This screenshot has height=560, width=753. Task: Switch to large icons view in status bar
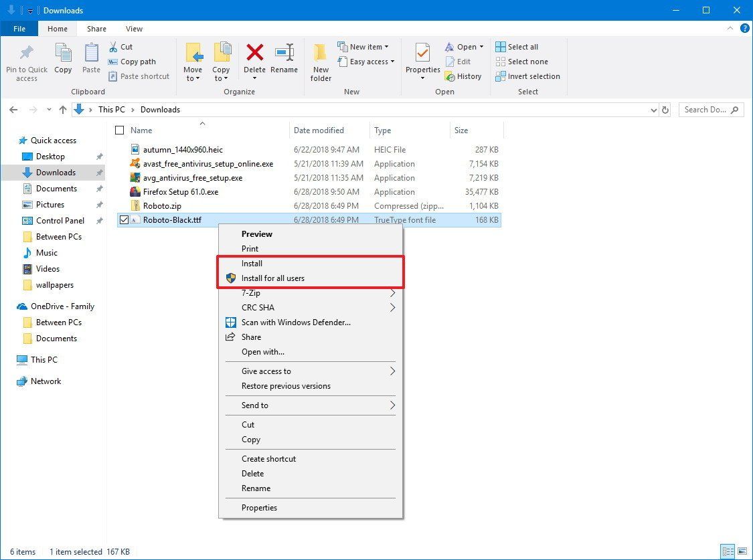click(x=742, y=551)
